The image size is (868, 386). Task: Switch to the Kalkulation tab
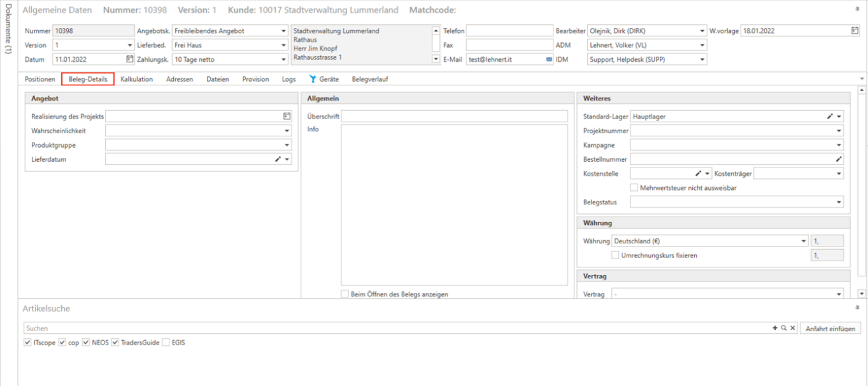[136, 79]
